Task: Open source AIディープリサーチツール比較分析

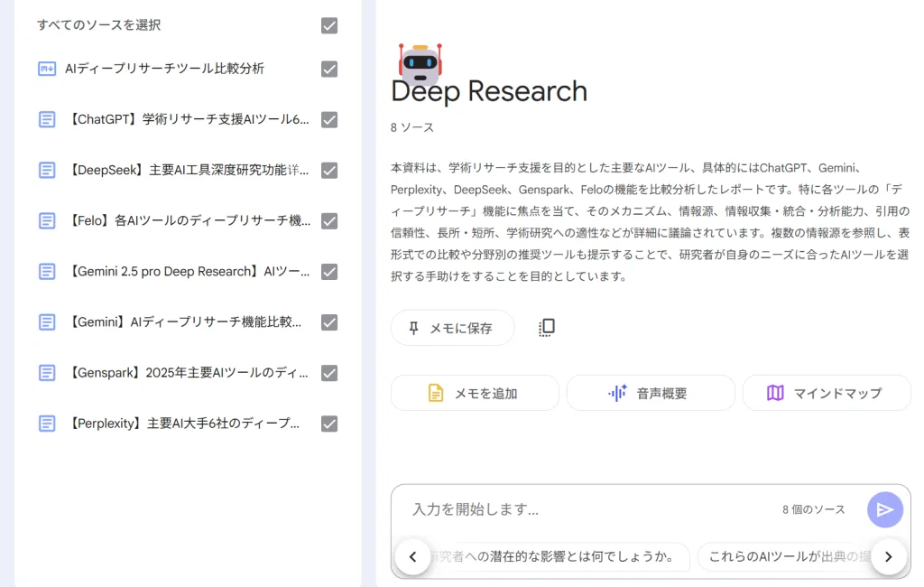Action: pyautogui.click(x=164, y=69)
